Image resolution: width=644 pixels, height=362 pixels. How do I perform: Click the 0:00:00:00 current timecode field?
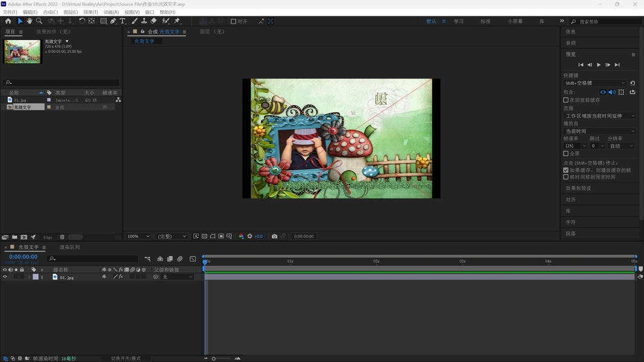(24, 256)
